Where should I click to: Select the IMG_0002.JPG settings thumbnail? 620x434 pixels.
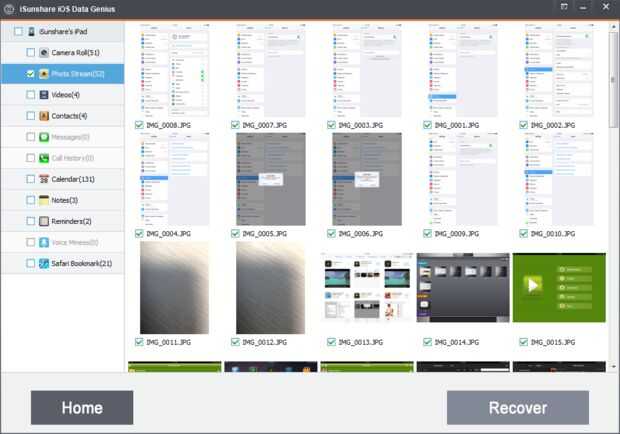[x=559, y=70]
